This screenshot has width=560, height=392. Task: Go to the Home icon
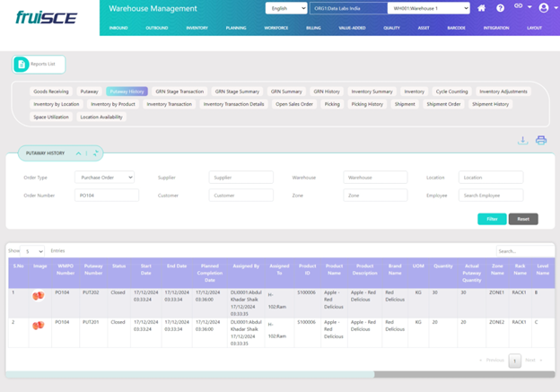482,8
